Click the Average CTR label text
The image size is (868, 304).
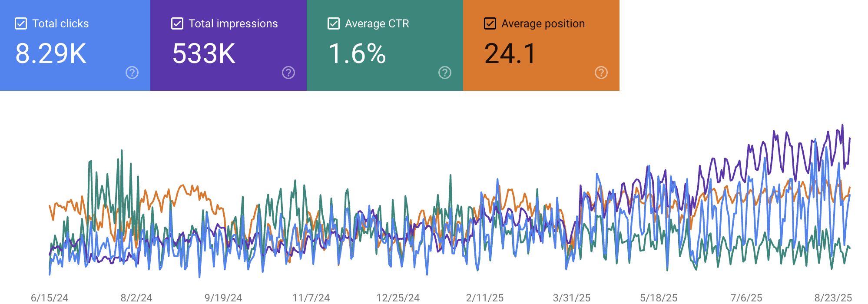click(377, 23)
